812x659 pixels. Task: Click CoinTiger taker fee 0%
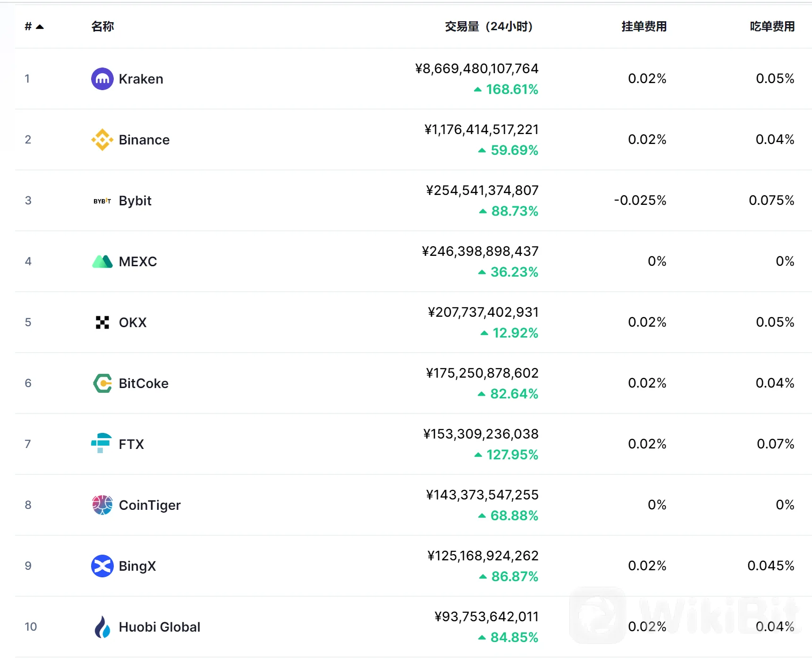[x=785, y=505]
